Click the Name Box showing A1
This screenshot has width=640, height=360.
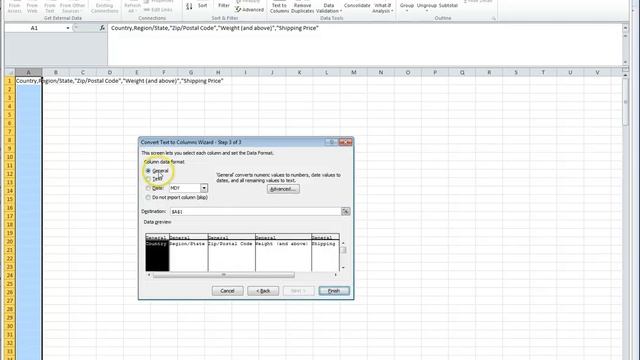pyautogui.click(x=34, y=28)
